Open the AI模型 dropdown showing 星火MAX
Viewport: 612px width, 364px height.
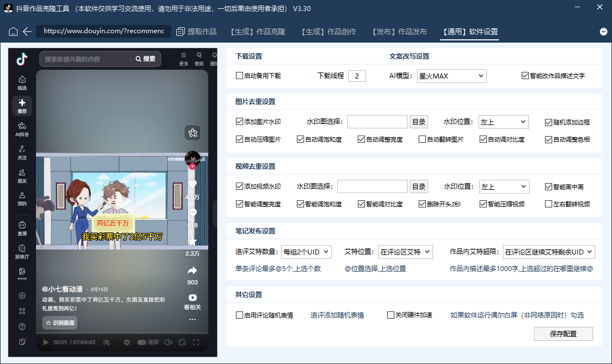pos(451,76)
